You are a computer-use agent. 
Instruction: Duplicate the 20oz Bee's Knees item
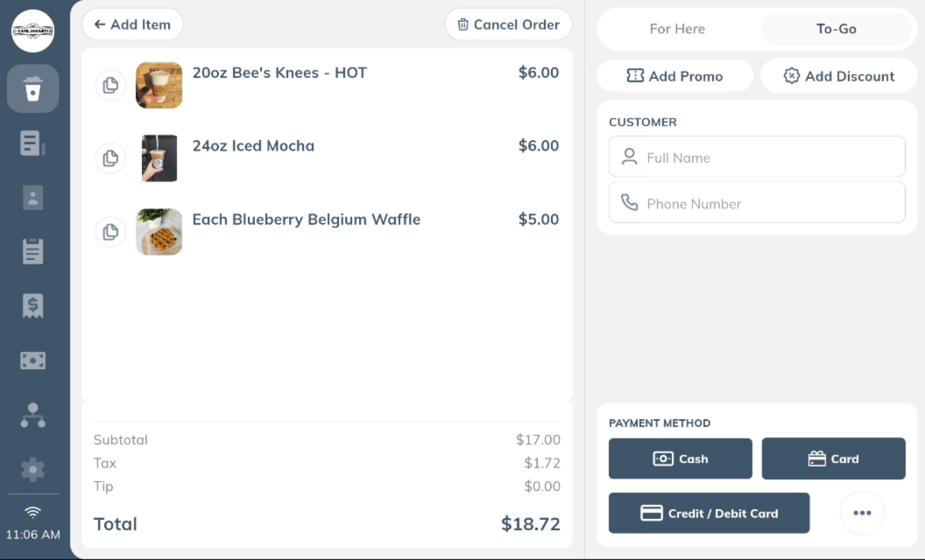coord(110,85)
